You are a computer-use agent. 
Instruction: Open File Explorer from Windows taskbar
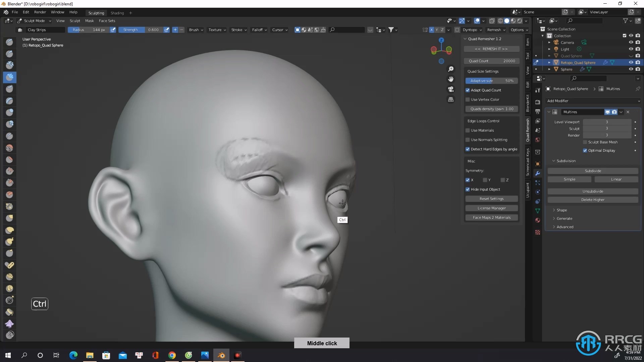click(x=90, y=355)
